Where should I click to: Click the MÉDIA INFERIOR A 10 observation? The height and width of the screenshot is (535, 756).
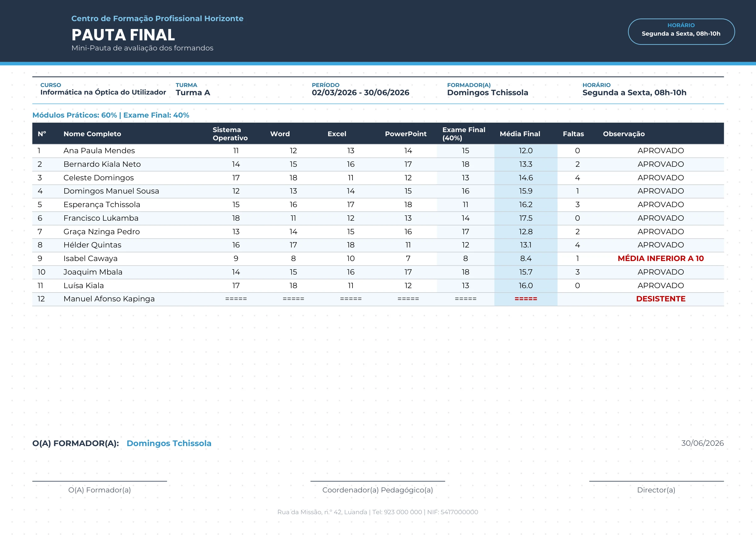(x=661, y=259)
